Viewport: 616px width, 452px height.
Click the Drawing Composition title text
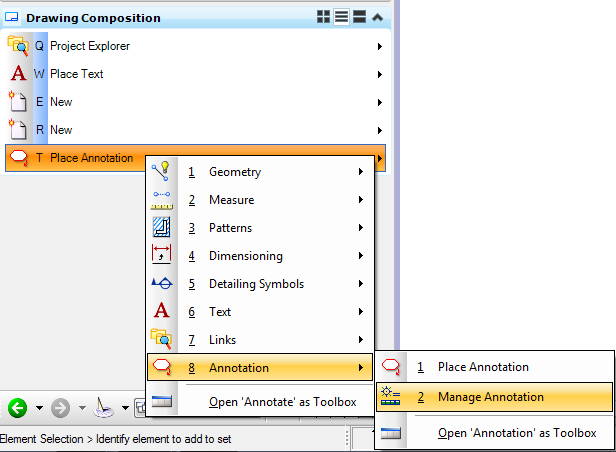point(94,18)
